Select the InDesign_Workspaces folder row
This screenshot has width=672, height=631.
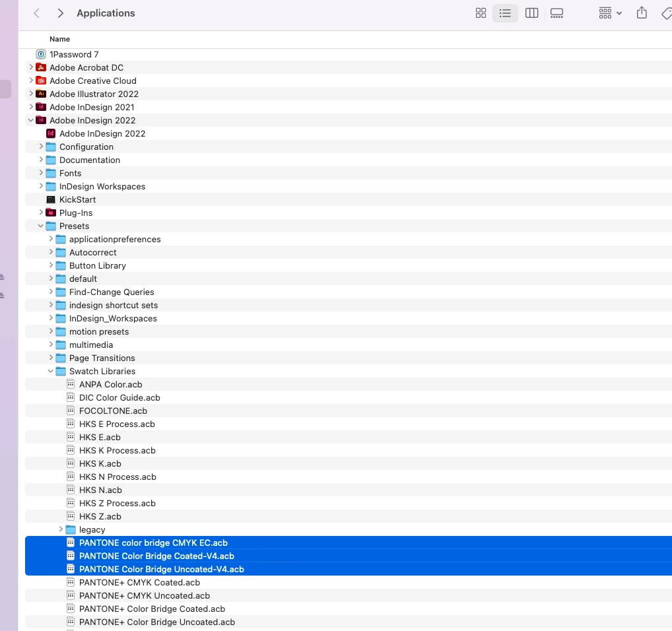(x=349, y=318)
